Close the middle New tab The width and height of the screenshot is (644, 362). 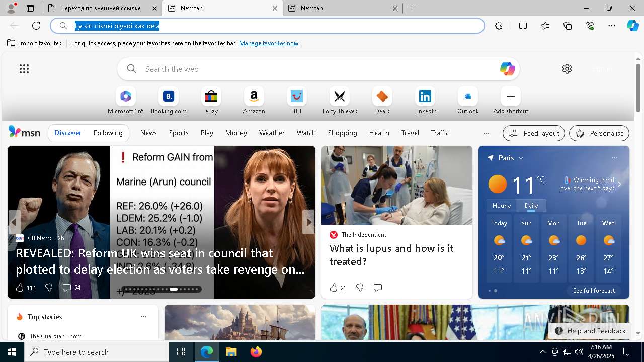tap(275, 8)
